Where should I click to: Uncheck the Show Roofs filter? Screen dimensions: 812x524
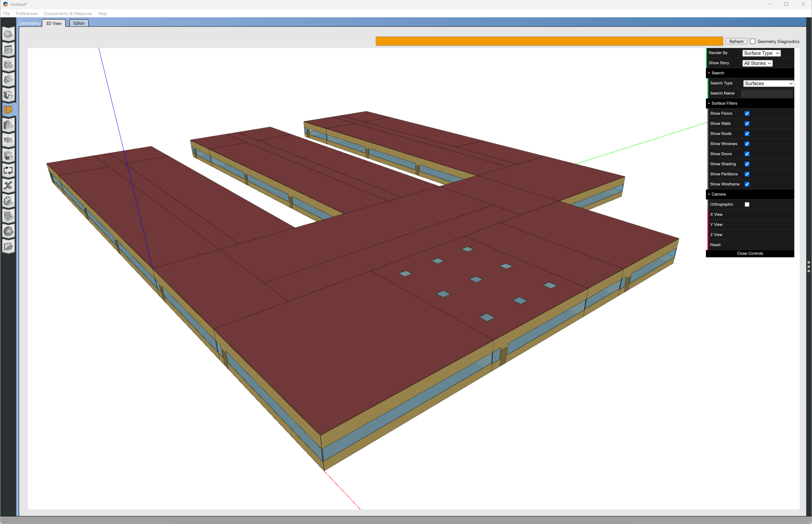[747, 134]
